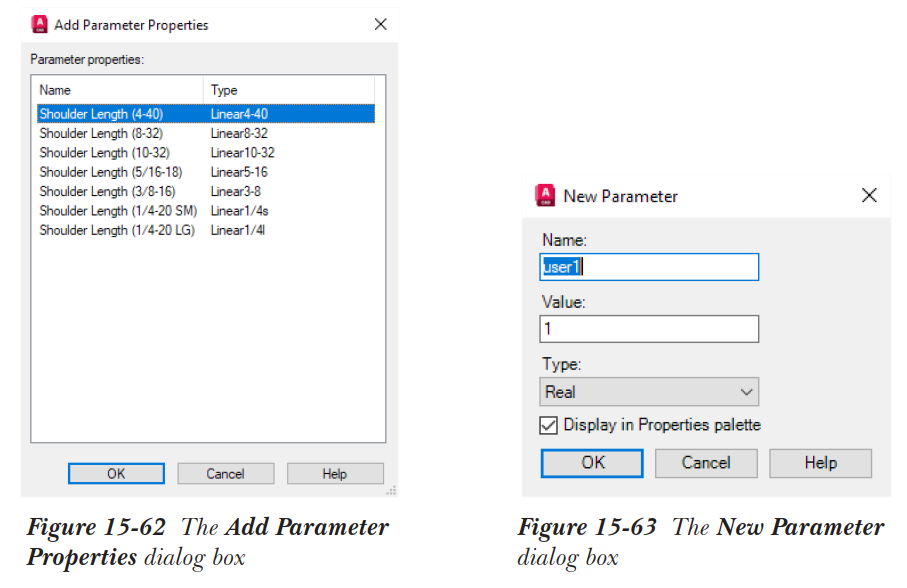Image resolution: width=907 pixels, height=588 pixels.
Task: Grab the resize grip of Add Parameter Properties
Action: [x=392, y=490]
